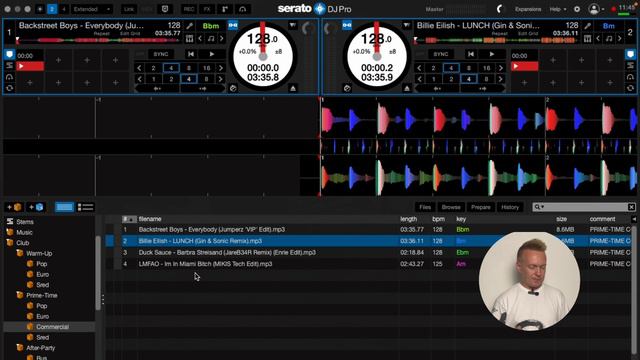Add a new smart crate with the blue crate button

pos(36,207)
